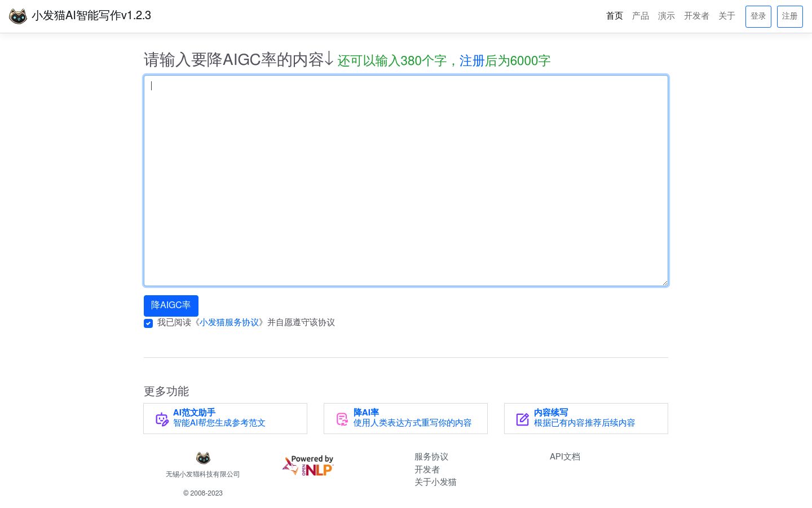This screenshot has height=508, width=812.
Task: Grab the textarea resize handle corner
Action: (664, 282)
